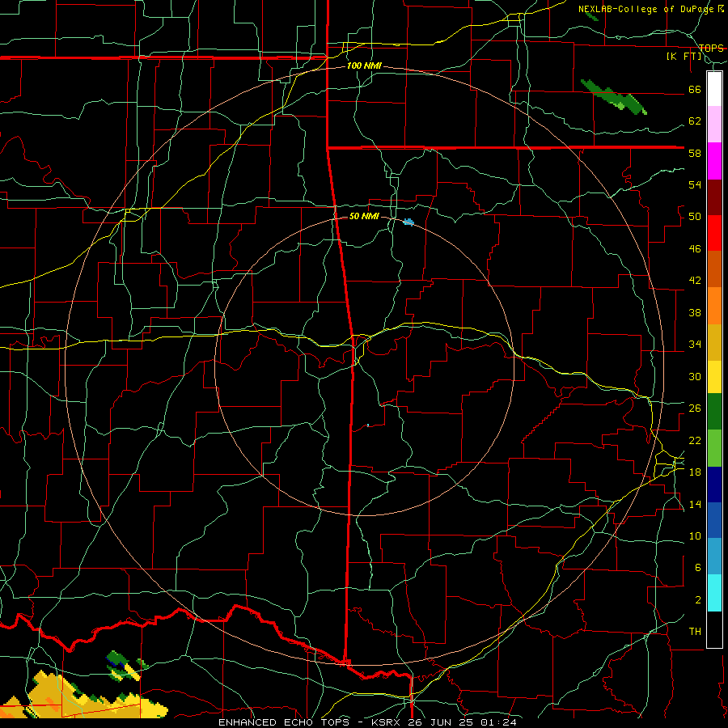Click the 54 value on the legend scale

pyautogui.click(x=695, y=184)
